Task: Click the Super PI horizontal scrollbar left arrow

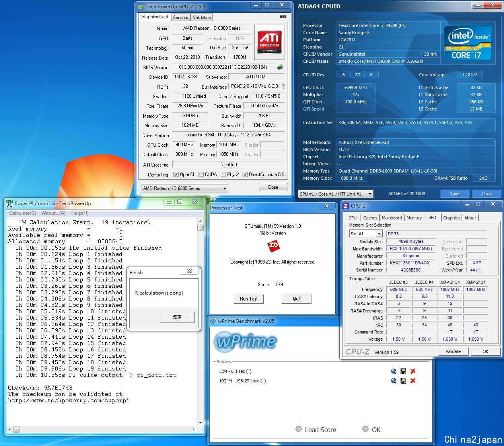Action: click(10, 430)
